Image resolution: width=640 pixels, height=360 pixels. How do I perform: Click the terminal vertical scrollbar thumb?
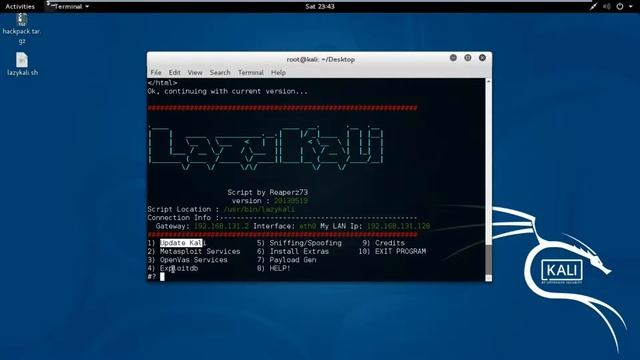(488, 260)
